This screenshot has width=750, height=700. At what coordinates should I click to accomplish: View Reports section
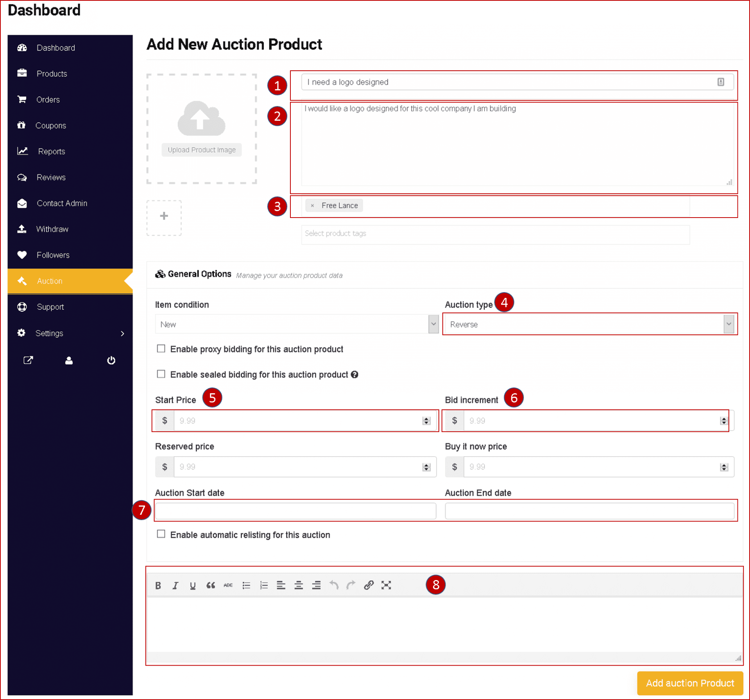70,151
